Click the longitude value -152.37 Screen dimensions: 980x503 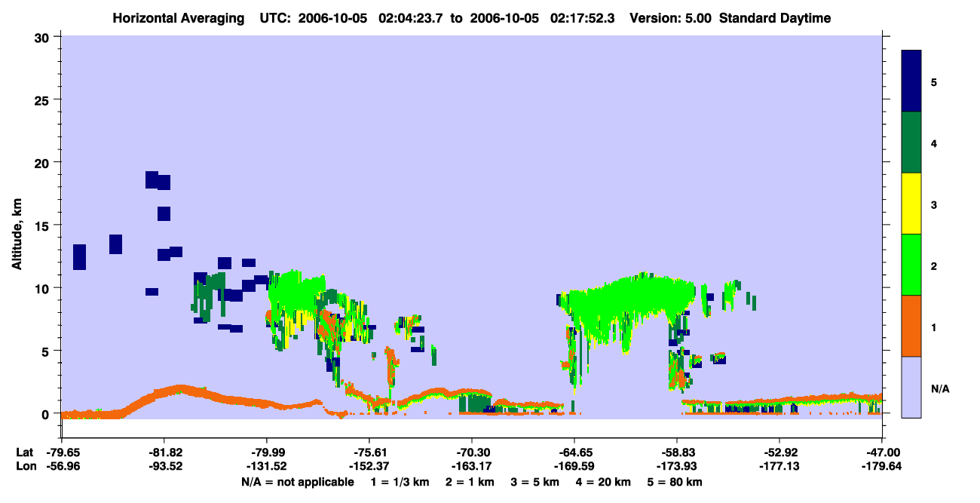tap(369, 466)
